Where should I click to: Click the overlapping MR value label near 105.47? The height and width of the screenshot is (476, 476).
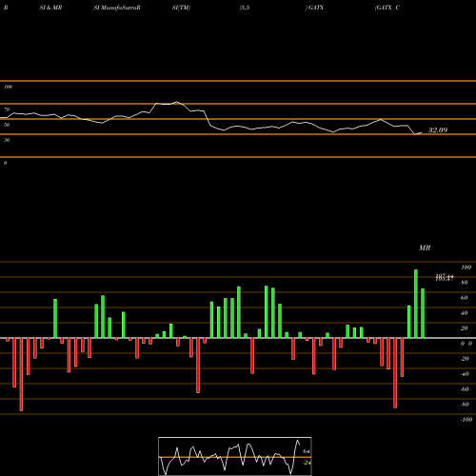[x=445, y=278]
